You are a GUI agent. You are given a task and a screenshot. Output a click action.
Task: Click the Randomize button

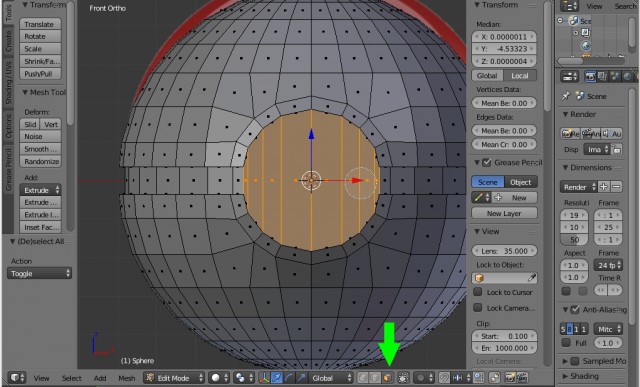[x=40, y=161]
